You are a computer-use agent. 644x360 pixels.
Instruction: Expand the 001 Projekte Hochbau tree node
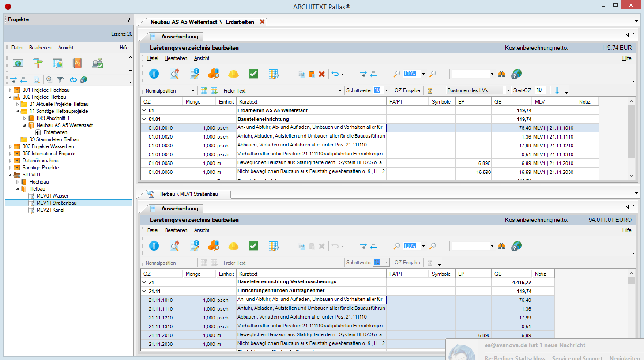10,90
